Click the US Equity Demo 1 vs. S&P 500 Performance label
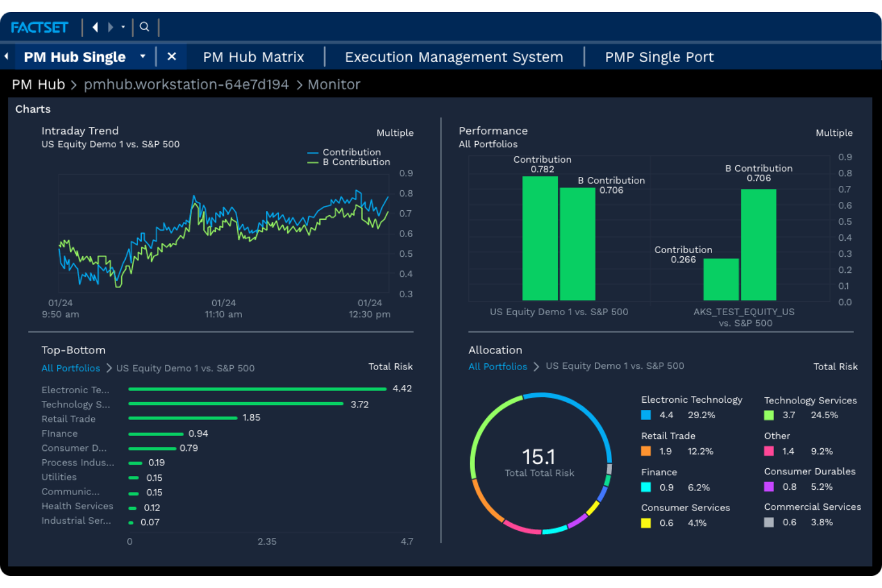 [559, 312]
